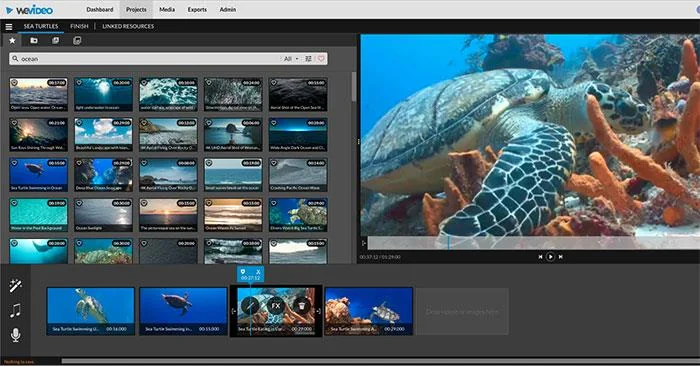Favorite the 'Ocean Waves At Sunset' clip
The height and width of the screenshot is (366, 700).
click(x=208, y=203)
